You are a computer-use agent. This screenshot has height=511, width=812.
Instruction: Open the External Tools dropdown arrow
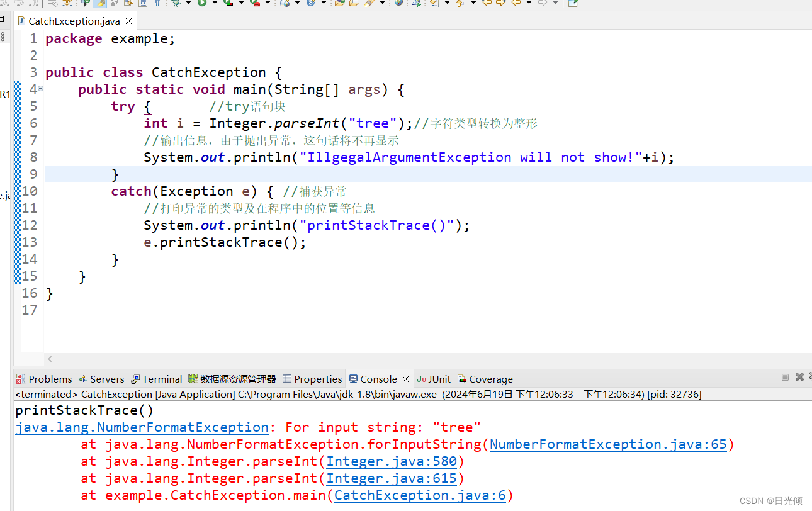[268, 3]
